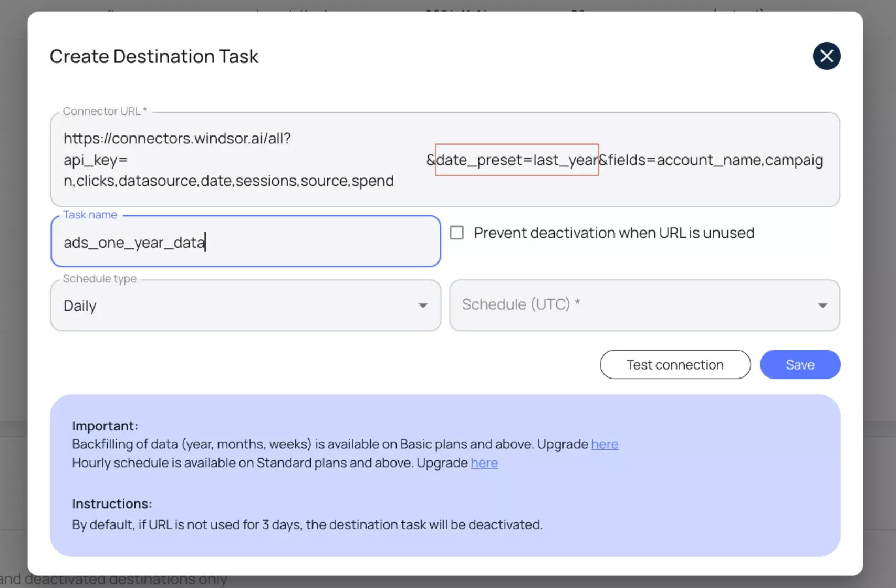896x588 pixels.
Task: Click inside the Task name field
Action: [x=245, y=242]
